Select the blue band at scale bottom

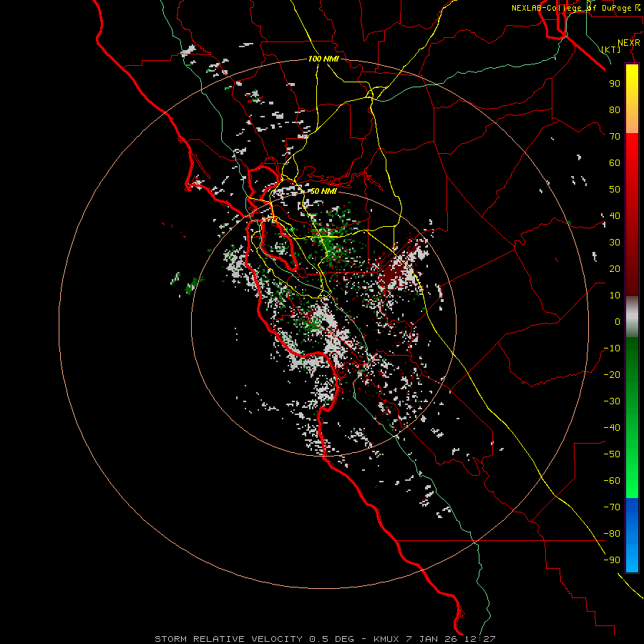tap(632, 535)
